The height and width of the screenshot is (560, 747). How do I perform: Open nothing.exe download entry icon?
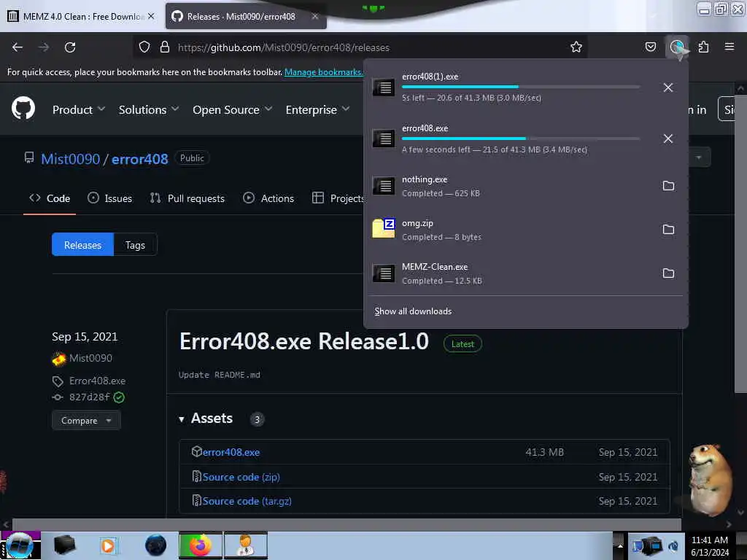(x=384, y=186)
